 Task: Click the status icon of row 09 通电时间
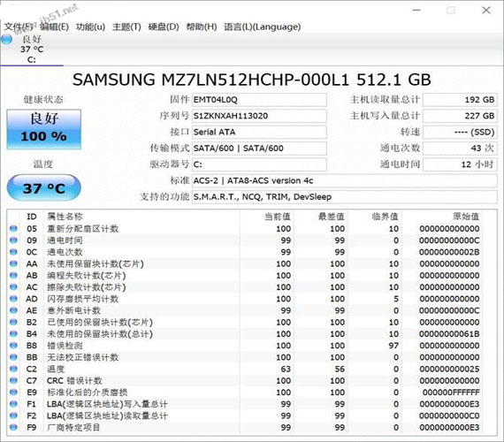click(x=13, y=240)
